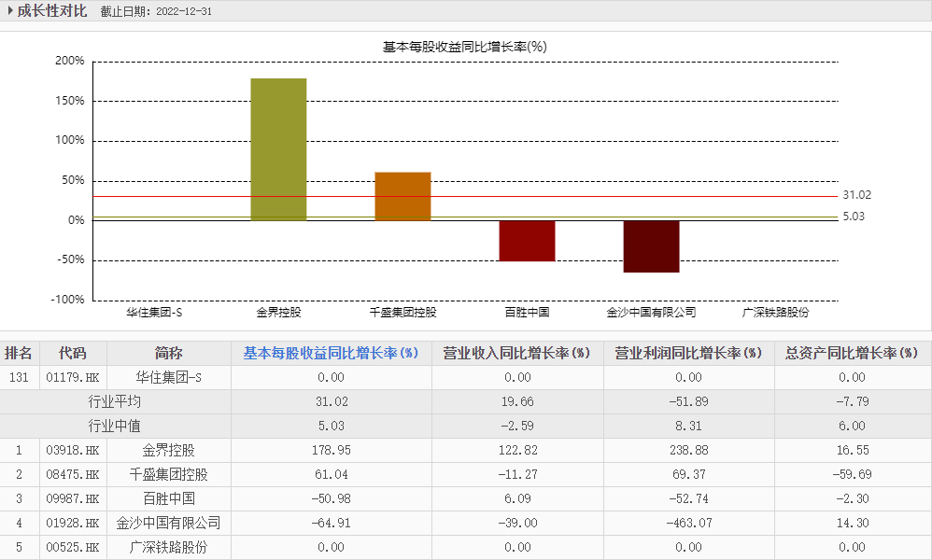Click the value 122.82 cell
Image resolution: width=932 pixels, height=560 pixels.
pos(517,451)
